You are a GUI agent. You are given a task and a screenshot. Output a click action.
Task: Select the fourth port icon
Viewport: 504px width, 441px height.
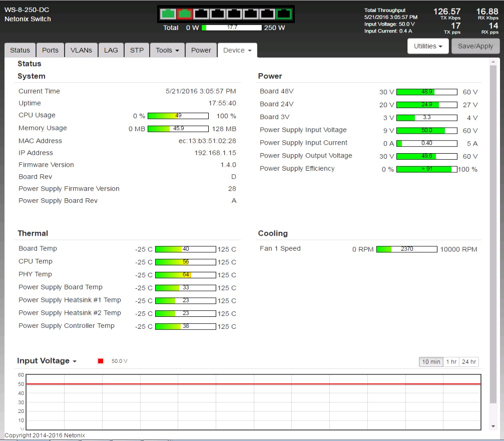[x=218, y=14]
